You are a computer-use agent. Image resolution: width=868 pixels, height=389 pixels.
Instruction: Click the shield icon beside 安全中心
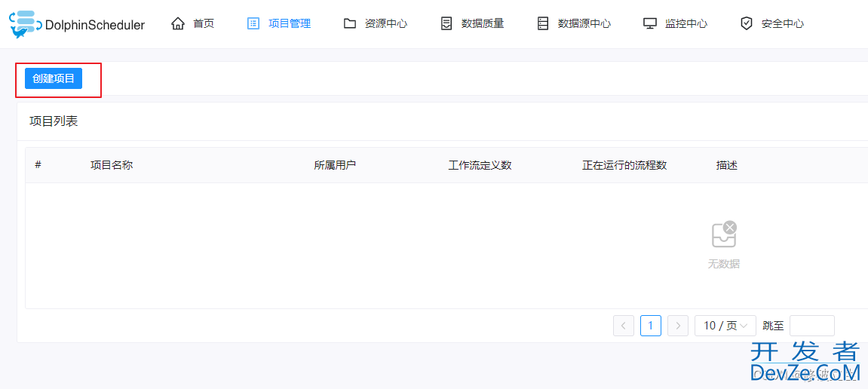click(x=747, y=23)
